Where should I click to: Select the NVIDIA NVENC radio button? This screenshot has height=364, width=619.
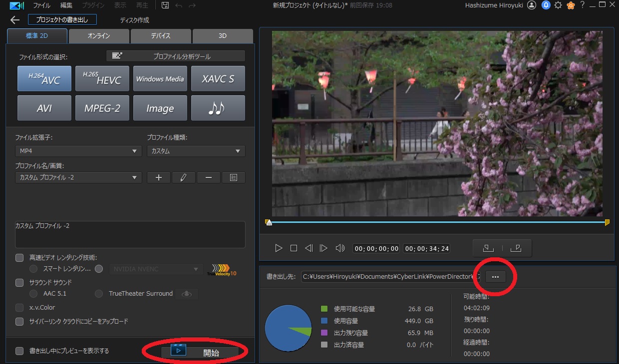pyautogui.click(x=99, y=269)
